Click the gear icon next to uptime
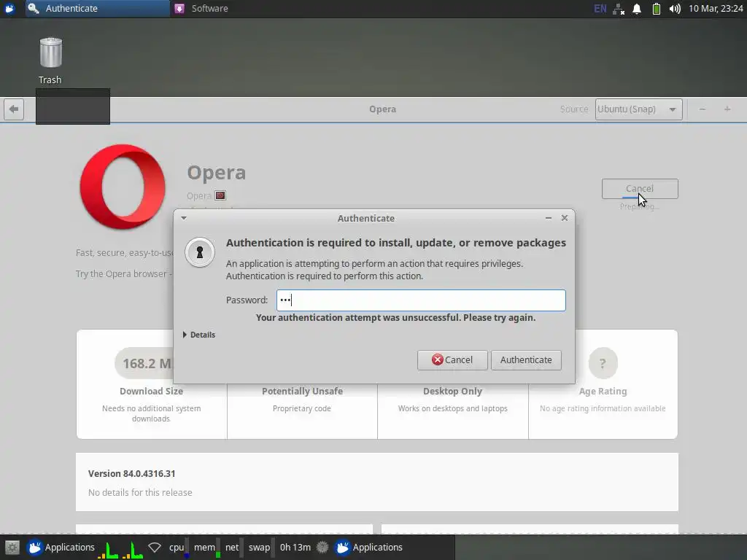 point(322,548)
